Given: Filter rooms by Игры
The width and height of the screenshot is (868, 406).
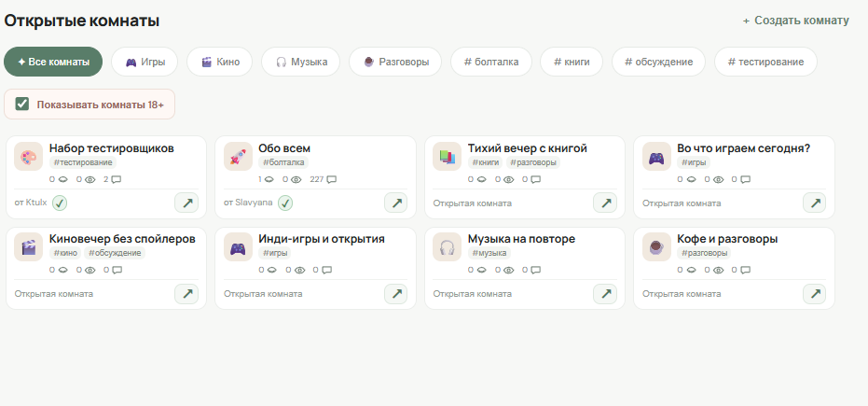Looking at the screenshot, I should click(x=145, y=62).
